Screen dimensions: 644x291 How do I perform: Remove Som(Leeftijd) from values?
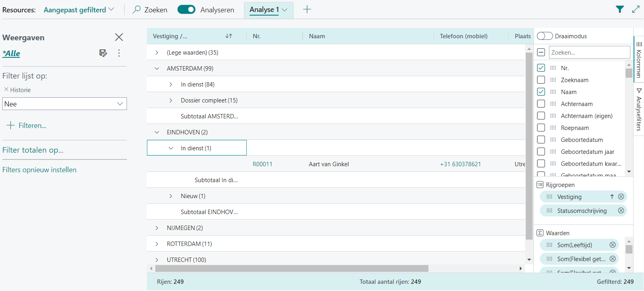click(x=612, y=245)
